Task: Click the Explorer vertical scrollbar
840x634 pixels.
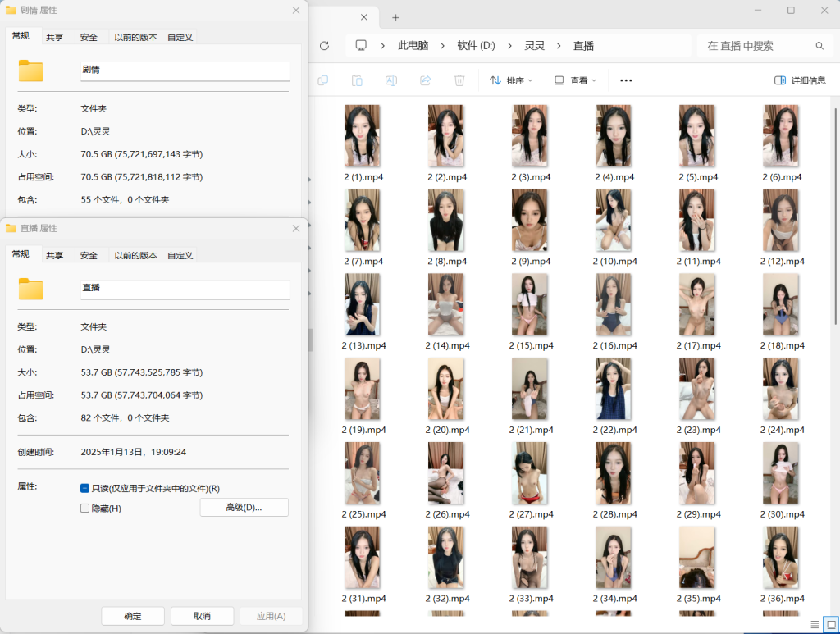Action: click(x=836, y=215)
